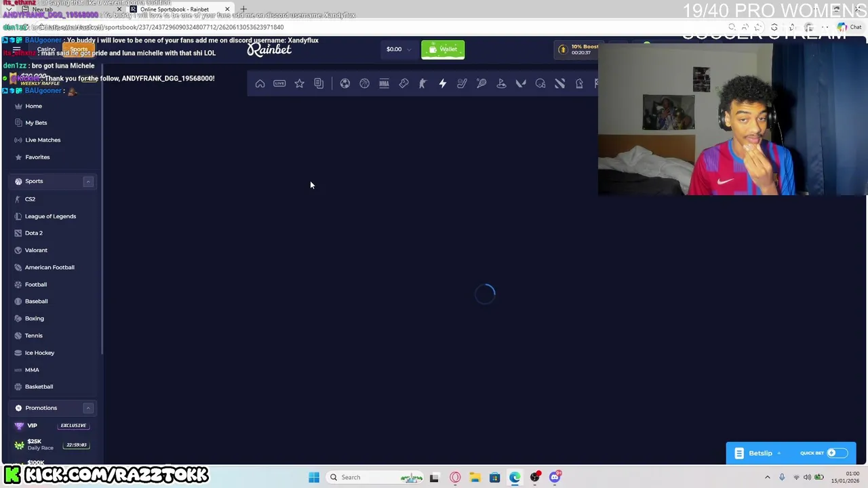Click the green Wallet button
The width and height of the screenshot is (868, 488).
(x=443, y=49)
